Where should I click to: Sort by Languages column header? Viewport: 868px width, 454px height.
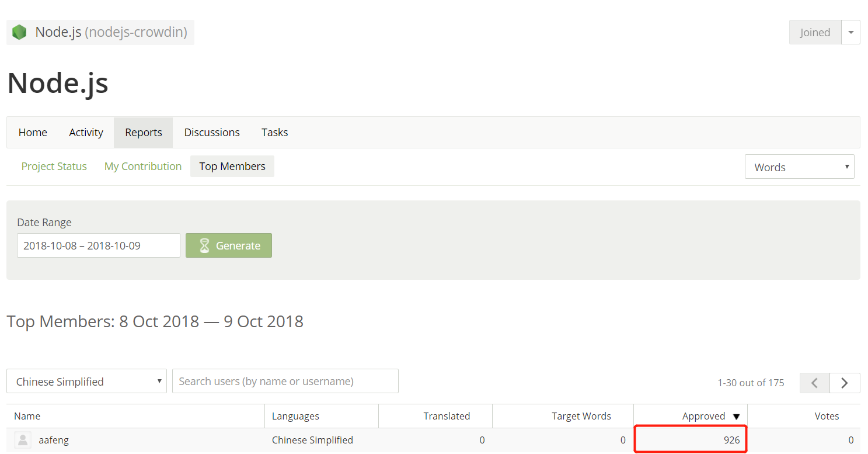coord(295,416)
